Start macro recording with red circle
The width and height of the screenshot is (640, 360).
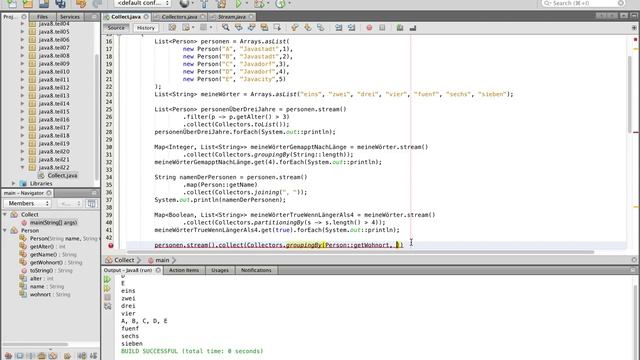(x=369, y=28)
